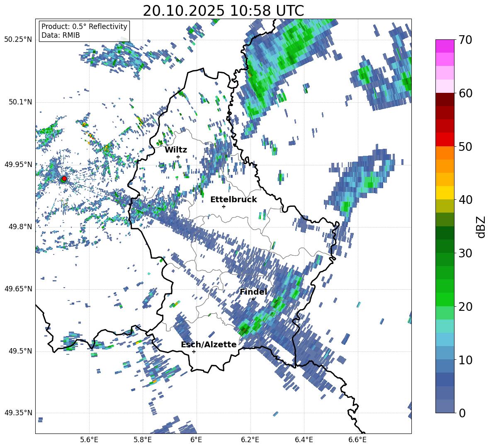Click the Wiltz cross marker

click(x=178, y=157)
